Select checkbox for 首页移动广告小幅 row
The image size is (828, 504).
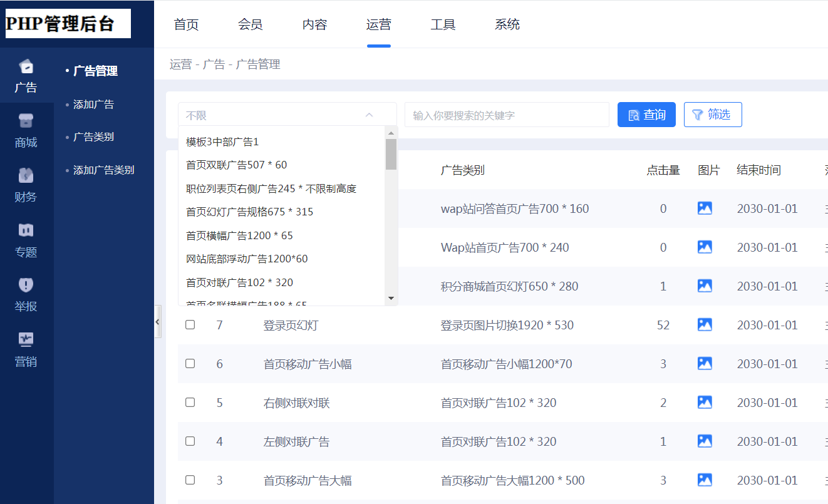190,364
